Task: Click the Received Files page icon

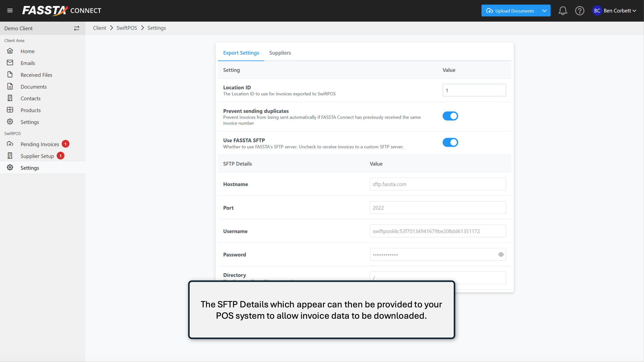Action: 10,74
